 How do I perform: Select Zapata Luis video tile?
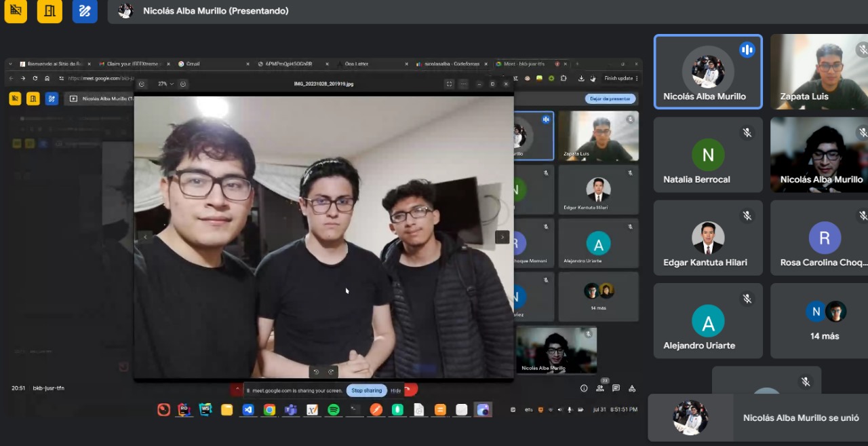818,71
